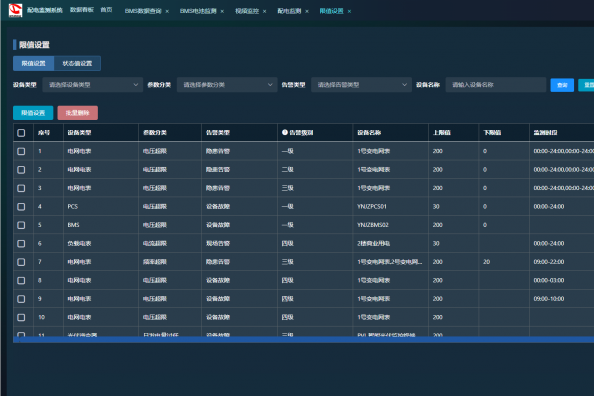Check the checkbox for row 7

21,262
